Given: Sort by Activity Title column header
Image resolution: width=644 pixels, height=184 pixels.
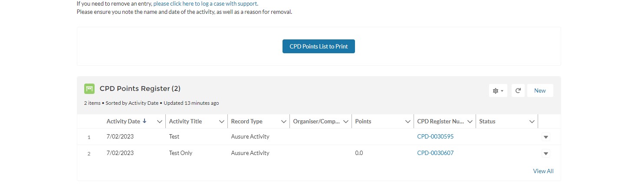Looking at the screenshot, I should (185, 122).
